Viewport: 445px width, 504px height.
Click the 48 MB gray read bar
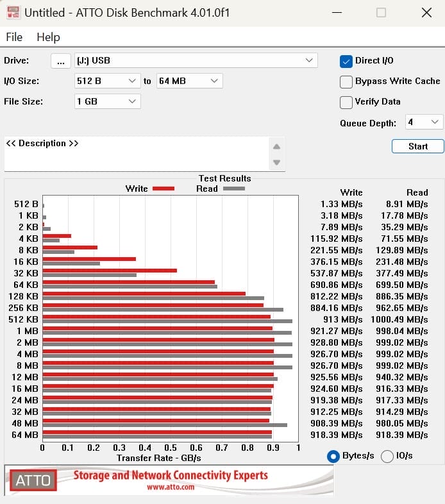point(165,425)
